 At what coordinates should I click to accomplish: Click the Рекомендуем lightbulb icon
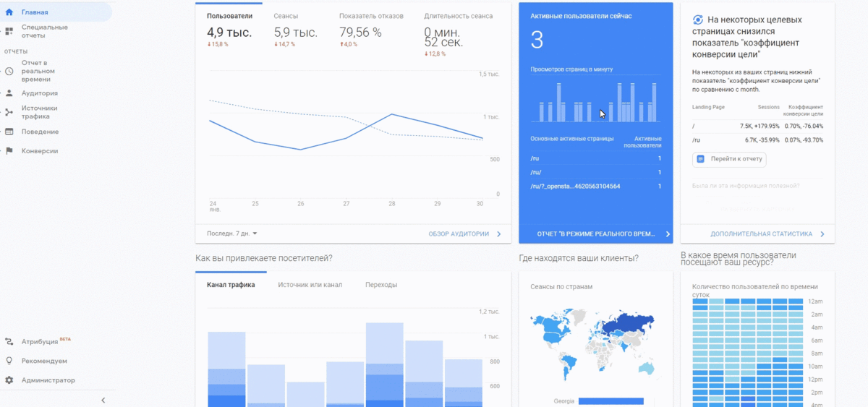(x=9, y=361)
